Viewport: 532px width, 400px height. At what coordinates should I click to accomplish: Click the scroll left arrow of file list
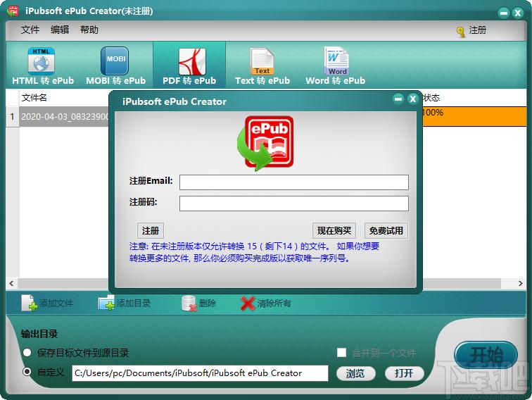pyautogui.click(x=11, y=283)
